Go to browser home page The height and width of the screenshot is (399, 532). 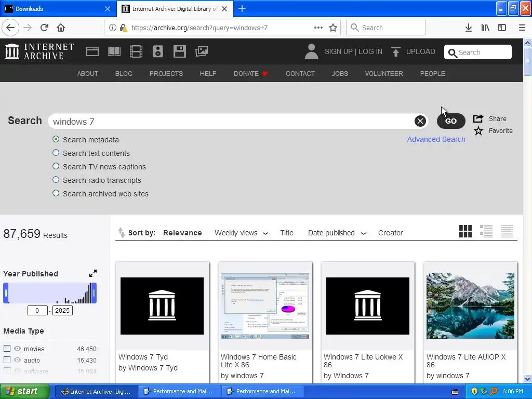coord(61,28)
